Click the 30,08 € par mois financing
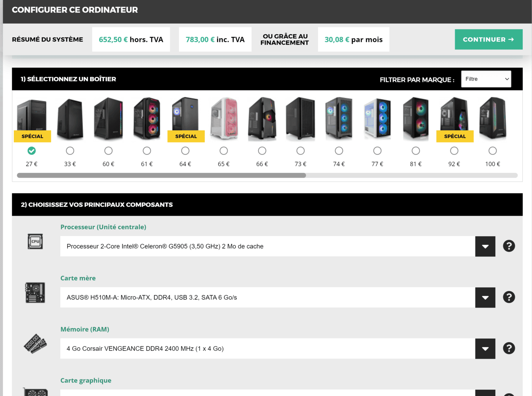532x396 pixels. 354,40
